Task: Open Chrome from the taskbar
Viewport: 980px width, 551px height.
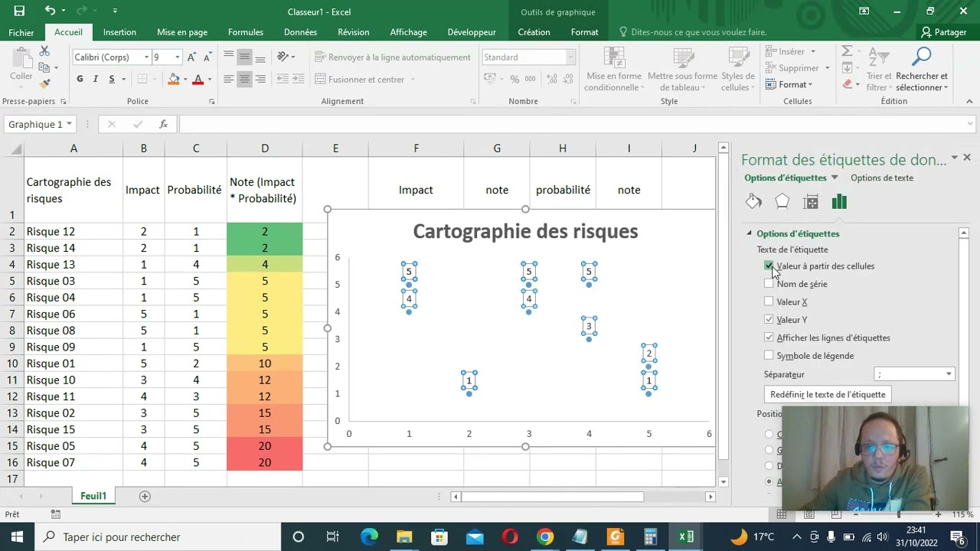Action: [545, 536]
